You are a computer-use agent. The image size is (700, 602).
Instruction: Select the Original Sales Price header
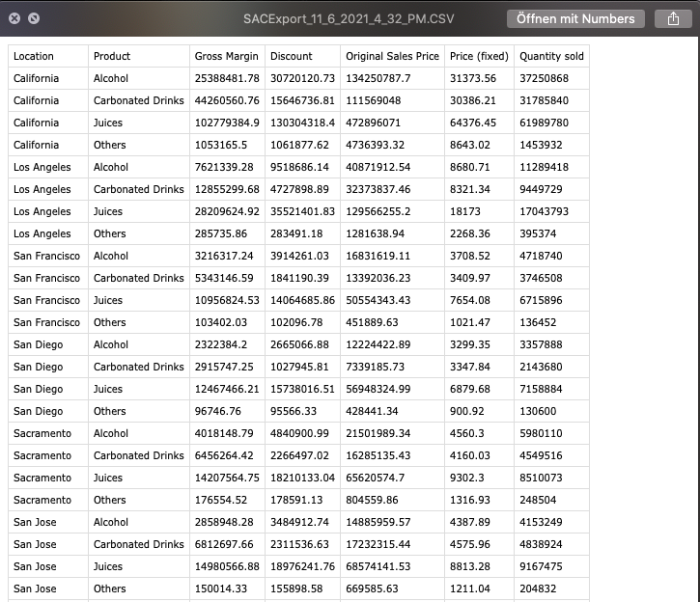pos(392,56)
